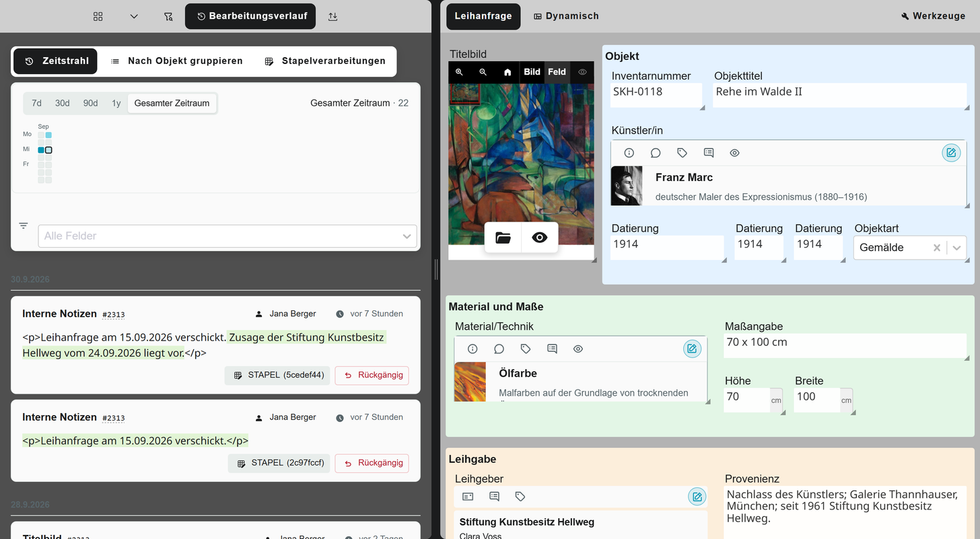Toggle visibility eye on Künstler/in card

click(x=734, y=153)
